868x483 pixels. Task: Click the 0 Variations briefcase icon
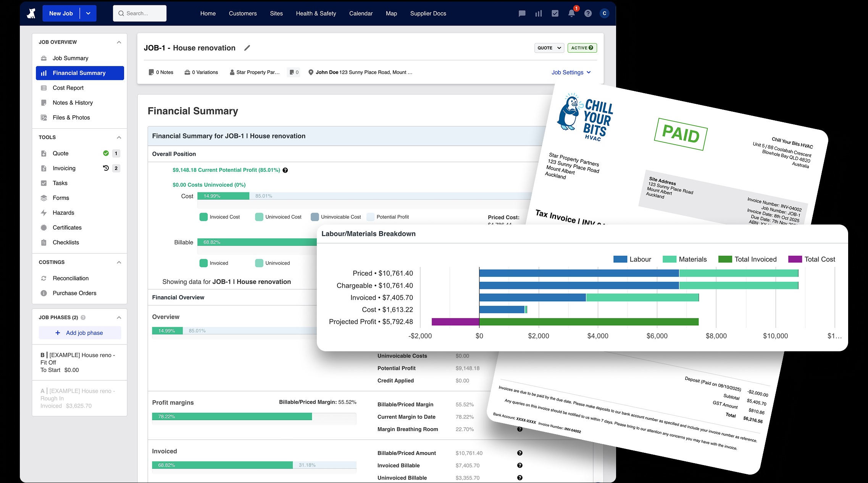(187, 72)
